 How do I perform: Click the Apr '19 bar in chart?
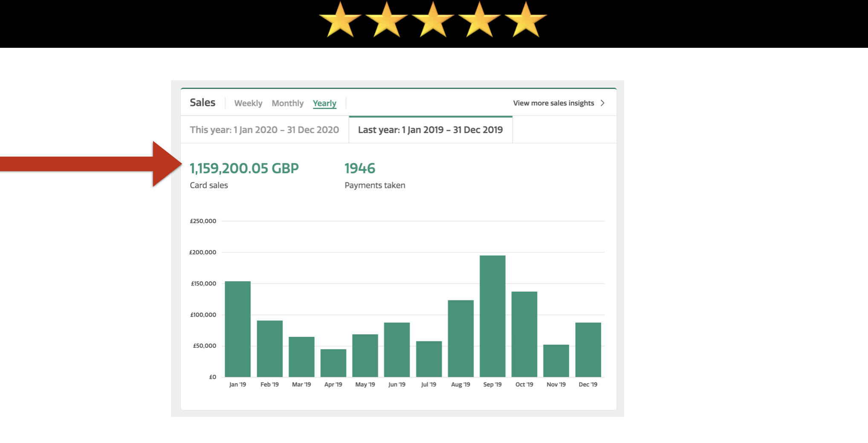click(333, 363)
